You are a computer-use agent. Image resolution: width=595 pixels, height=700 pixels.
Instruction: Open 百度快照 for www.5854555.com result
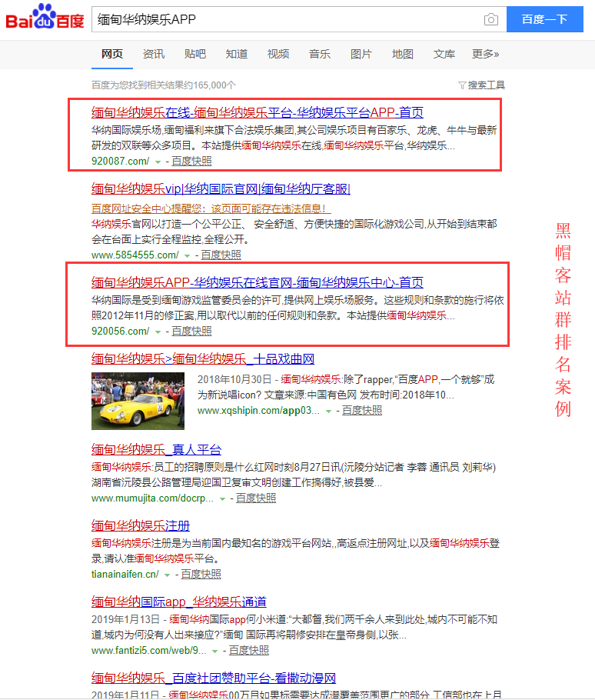pos(221,255)
